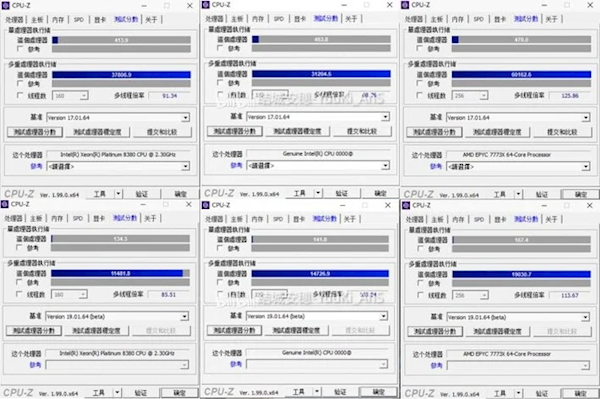Click 确定 button in EPYC 7773X v17.01.64 window
600x399 pixels.
pyautogui.click(x=580, y=195)
